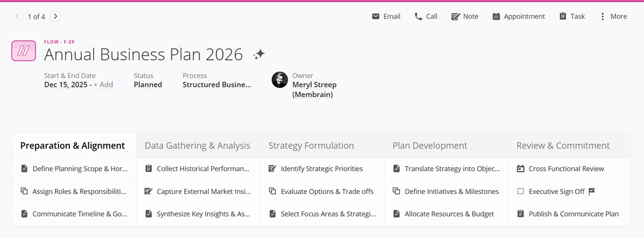
Task: Click the Email envelope icon
Action: [x=375, y=17]
